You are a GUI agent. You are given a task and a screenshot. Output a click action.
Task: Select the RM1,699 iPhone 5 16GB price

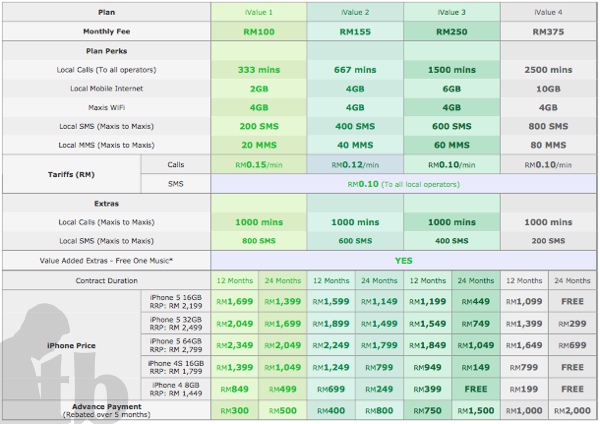pos(236,302)
